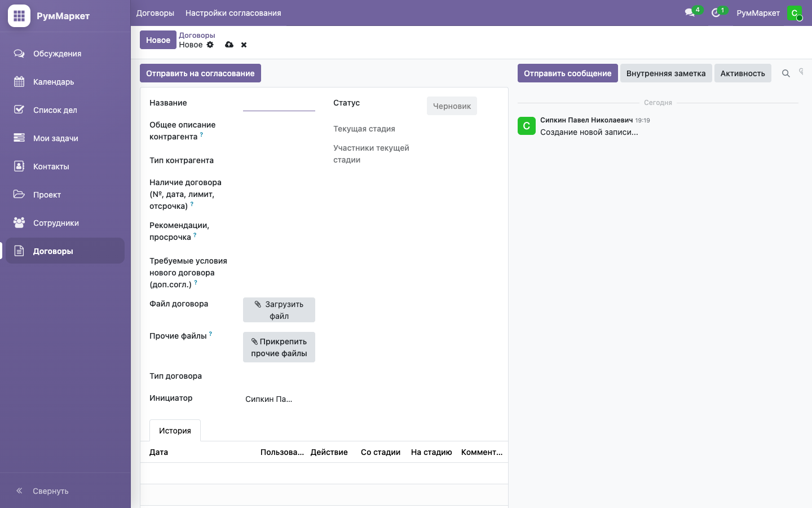Open Настройки согласования menu
The width and height of the screenshot is (812, 508).
233,13
